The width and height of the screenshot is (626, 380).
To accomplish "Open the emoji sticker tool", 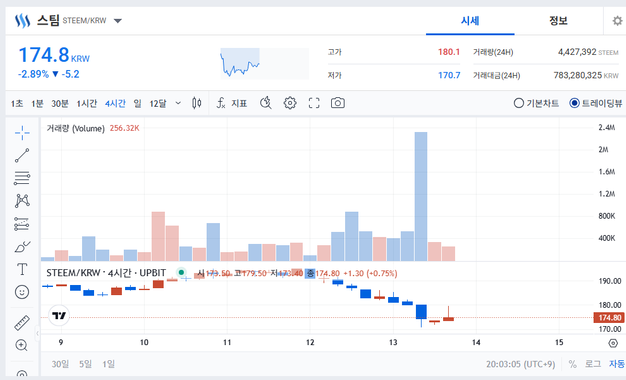I will click(22, 292).
